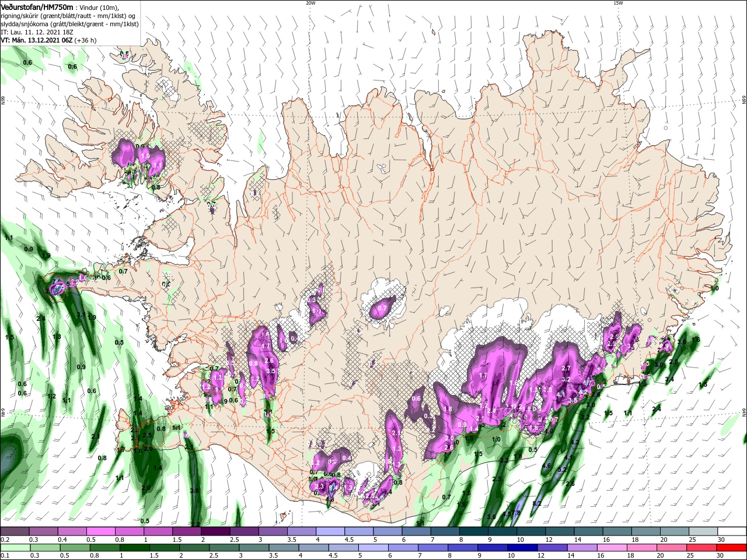Pick the snow scale swatch starting at 0.2
Viewport: 747px width, 560px height.
point(15,531)
